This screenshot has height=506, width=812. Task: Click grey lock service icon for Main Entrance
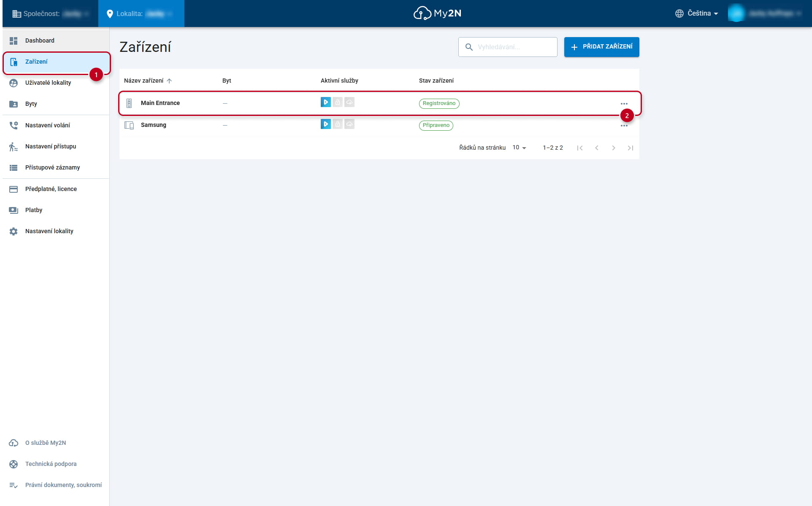click(338, 102)
